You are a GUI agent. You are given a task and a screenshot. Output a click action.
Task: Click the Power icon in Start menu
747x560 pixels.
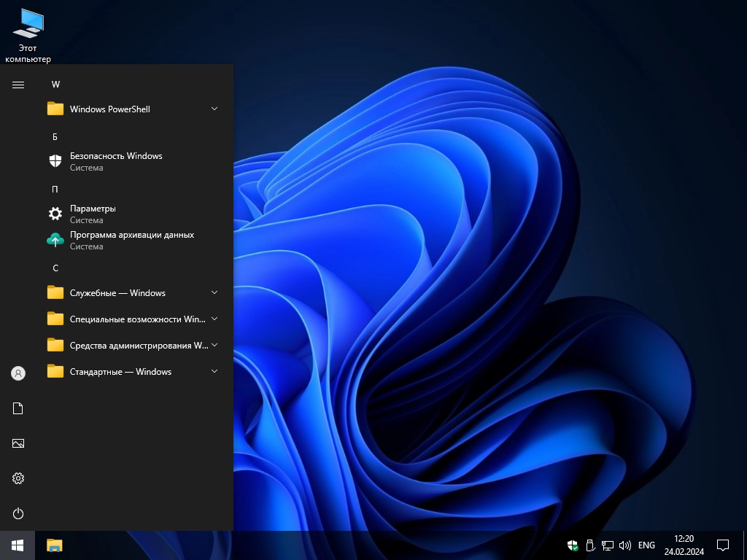coord(18,513)
